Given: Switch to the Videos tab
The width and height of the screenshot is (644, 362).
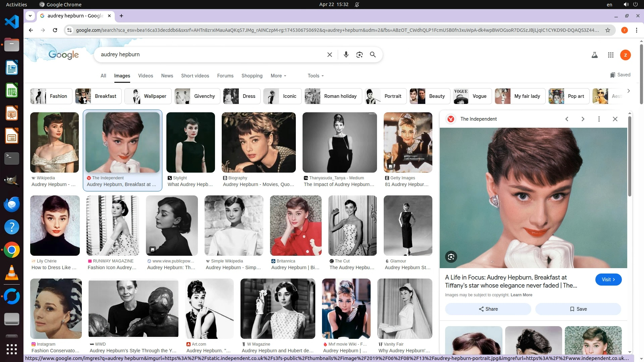Looking at the screenshot, I should [x=145, y=76].
